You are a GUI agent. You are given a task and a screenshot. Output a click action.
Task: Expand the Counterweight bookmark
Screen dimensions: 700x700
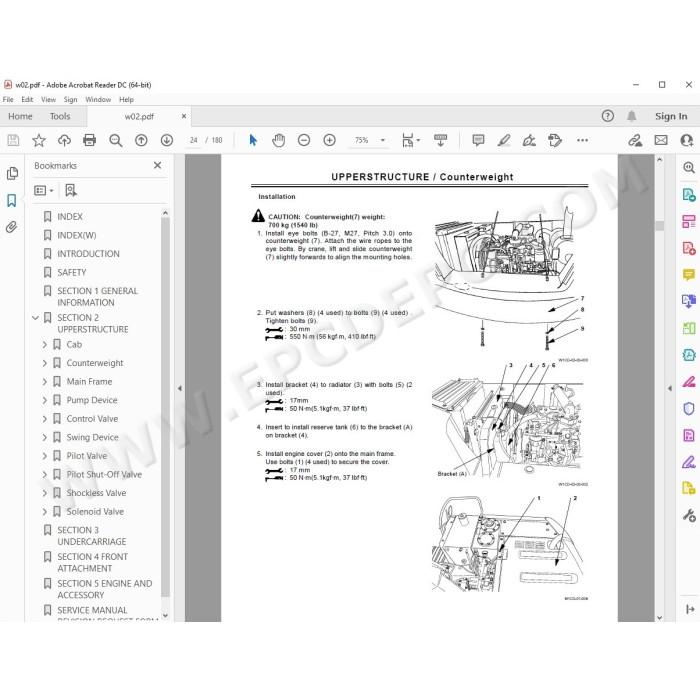45,363
